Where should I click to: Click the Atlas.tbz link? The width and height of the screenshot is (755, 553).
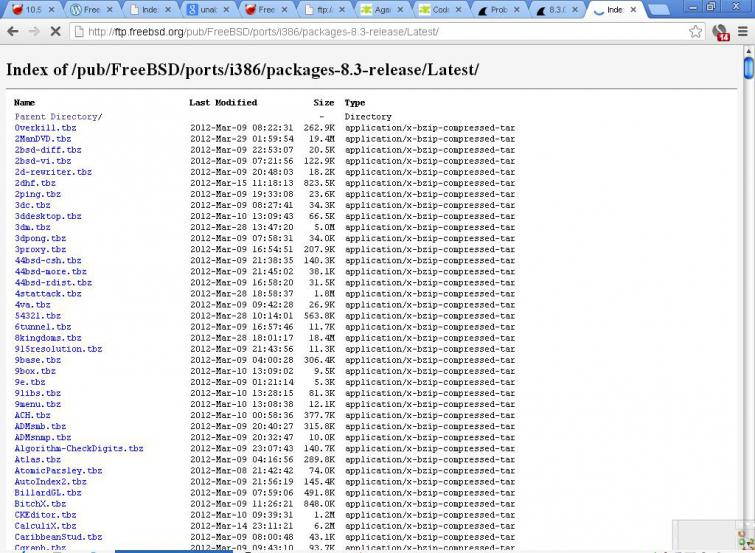click(x=38, y=460)
